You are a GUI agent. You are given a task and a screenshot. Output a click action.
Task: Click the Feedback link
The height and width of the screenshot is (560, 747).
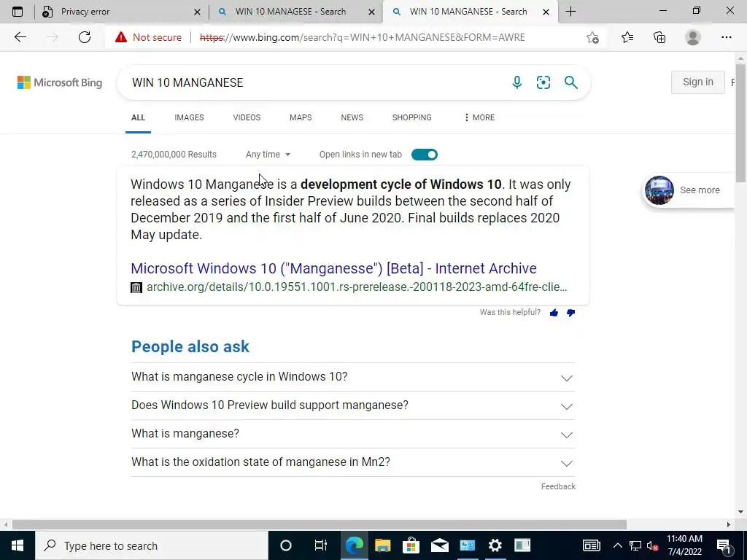pyautogui.click(x=558, y=486)
